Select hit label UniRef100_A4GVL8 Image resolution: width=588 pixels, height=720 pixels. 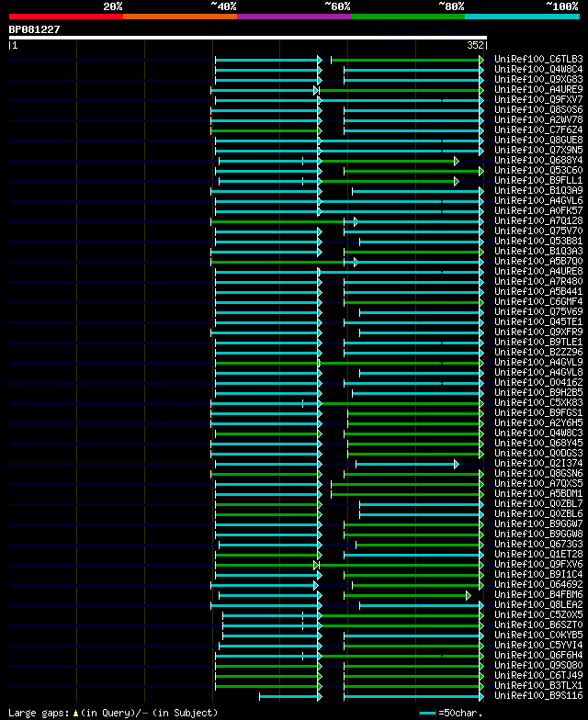point(538,373)
